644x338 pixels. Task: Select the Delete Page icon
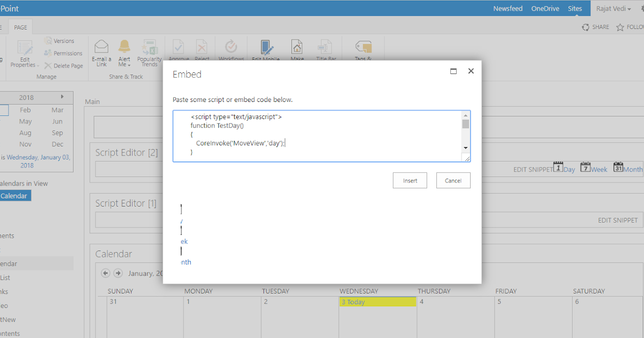64,65
